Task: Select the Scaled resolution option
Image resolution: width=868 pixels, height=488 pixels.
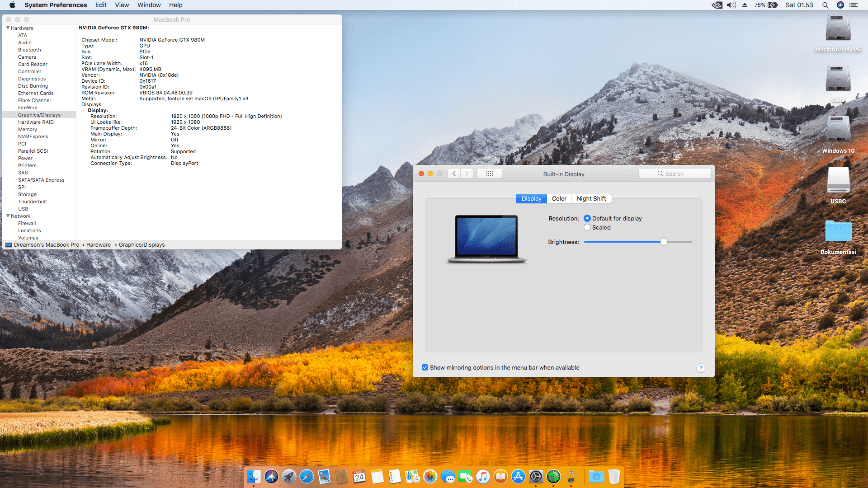Action: 587,227
